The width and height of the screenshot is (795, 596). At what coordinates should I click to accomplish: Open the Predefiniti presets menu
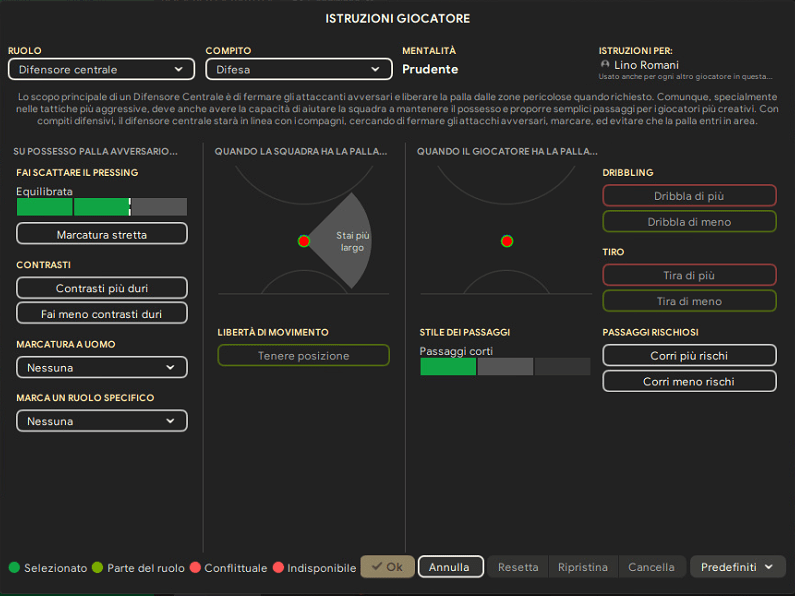[737, 567]
